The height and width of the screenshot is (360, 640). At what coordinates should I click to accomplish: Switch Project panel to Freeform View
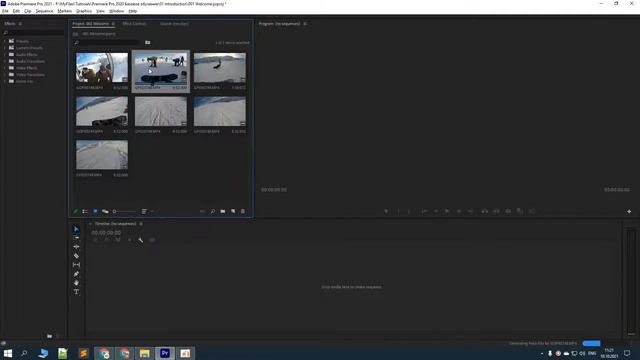(105, 211)
